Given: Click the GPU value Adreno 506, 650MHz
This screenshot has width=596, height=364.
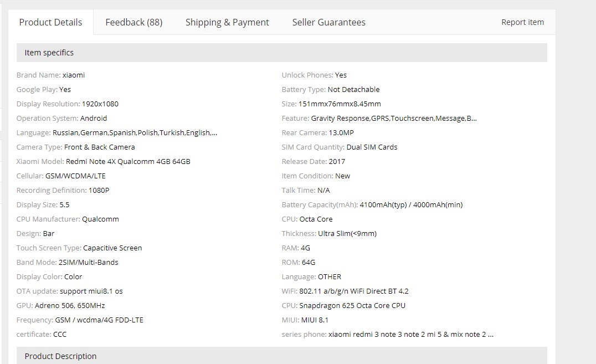Looking at the screenshot, I should point(70,305).
